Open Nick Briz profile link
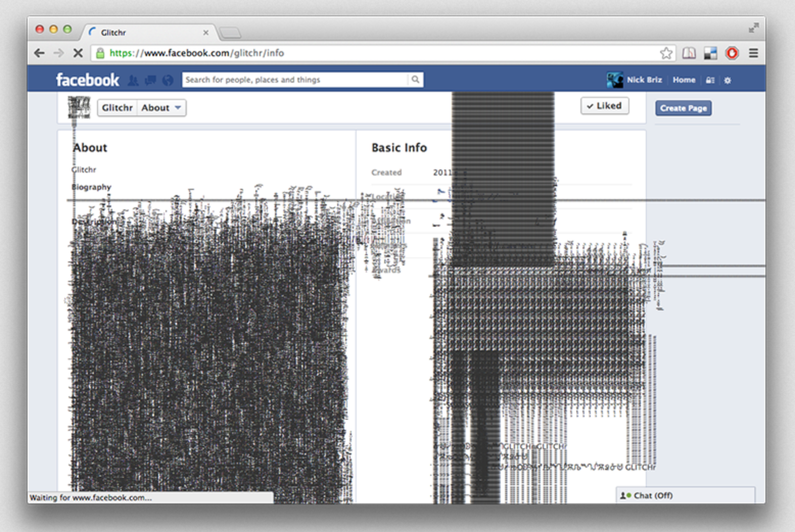Viewport: 795px width, 532px height. 644,80
